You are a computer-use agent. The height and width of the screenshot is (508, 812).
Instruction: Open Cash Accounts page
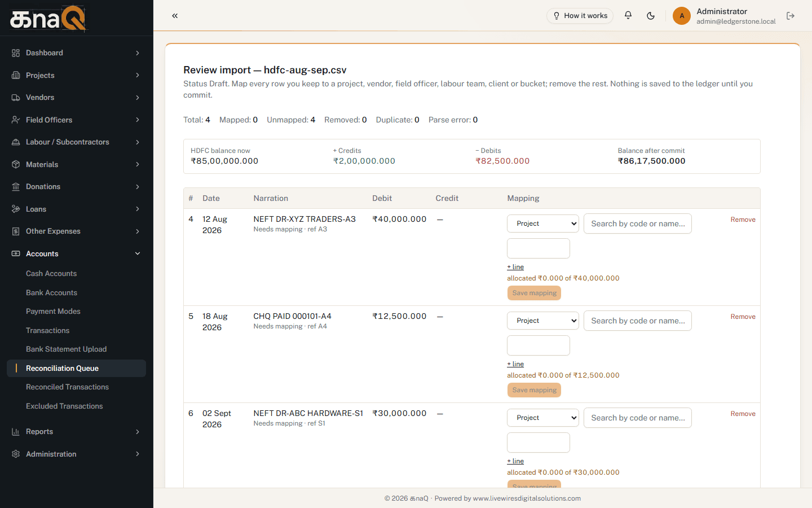coord(51,274)
